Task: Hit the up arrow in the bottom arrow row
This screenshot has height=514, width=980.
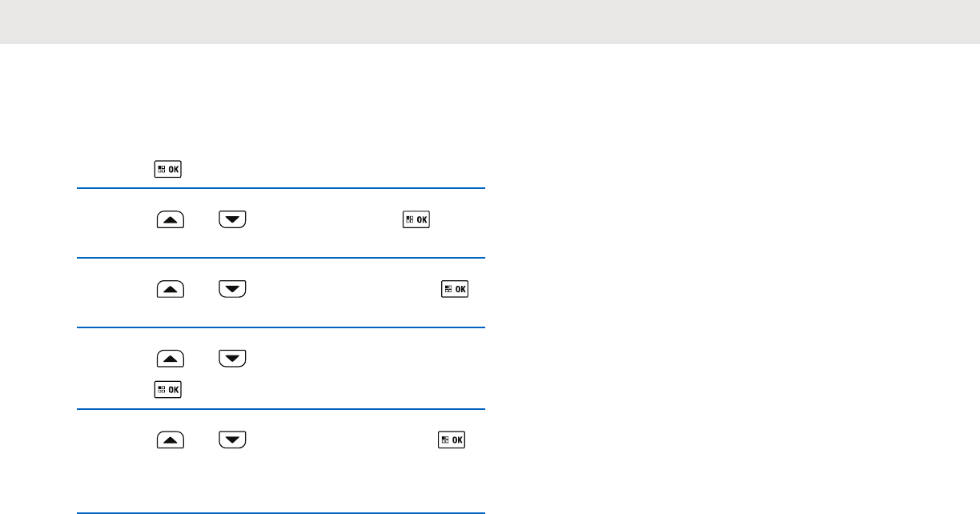Action: click(171, 439)
